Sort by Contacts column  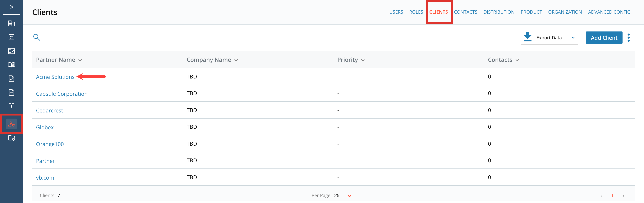pyautogui.click(x=504, y=60)
